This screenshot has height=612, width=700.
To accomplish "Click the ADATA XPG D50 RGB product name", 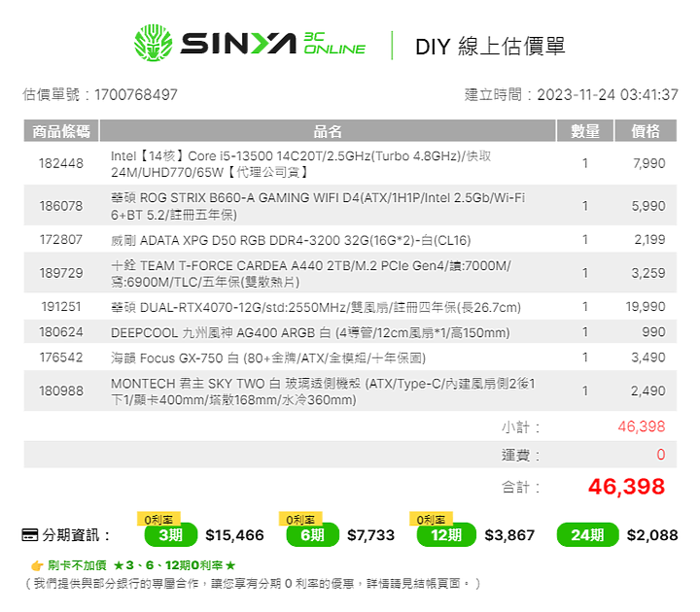I will 291,241.
